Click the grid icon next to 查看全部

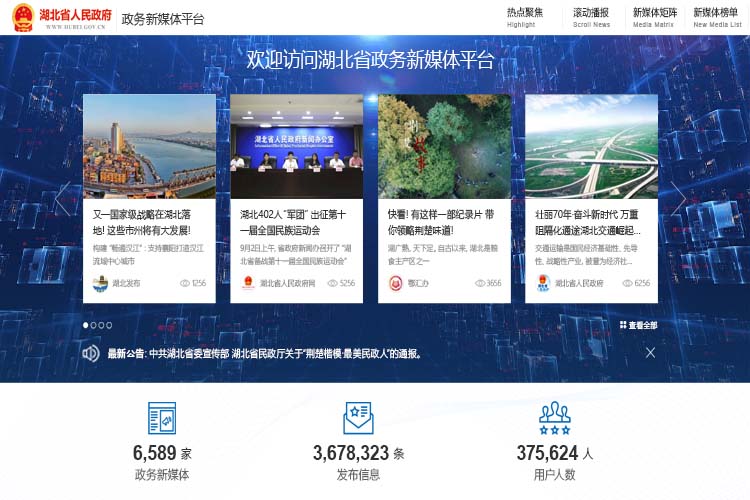pyautogui.click(x=623, y=325)
